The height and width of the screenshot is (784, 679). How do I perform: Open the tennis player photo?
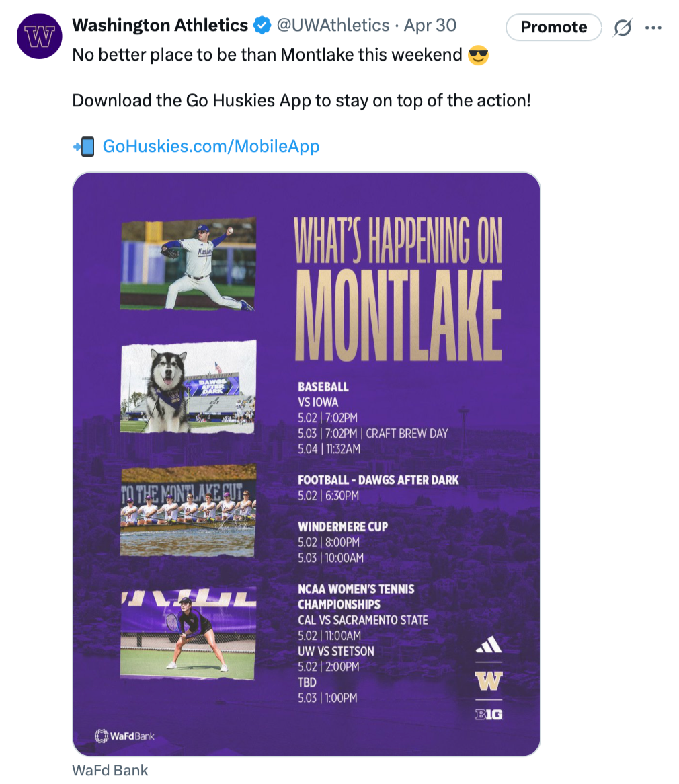[188, 633]
